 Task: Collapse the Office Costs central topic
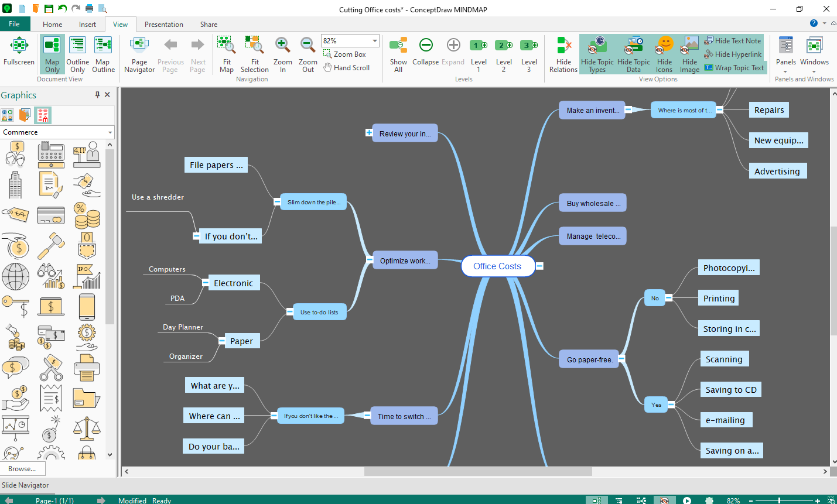pyautogui.click(x=539, y=266)
